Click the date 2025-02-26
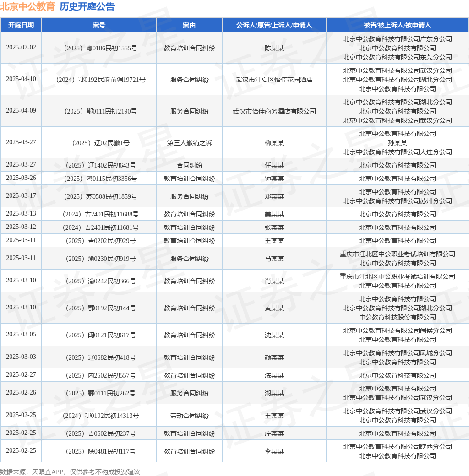This screenshot has width=469, height=476. (x=21, y=393)
